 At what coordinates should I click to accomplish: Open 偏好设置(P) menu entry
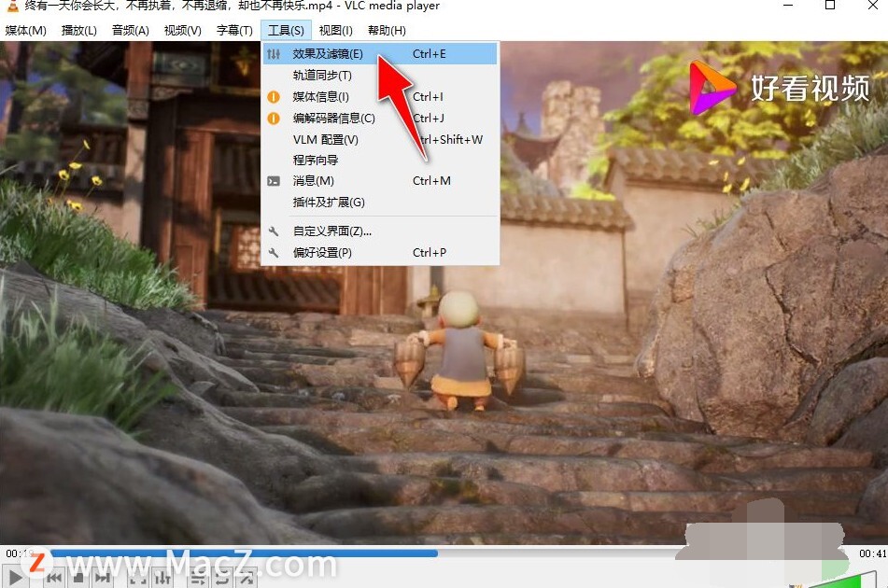tap(380, 252)
